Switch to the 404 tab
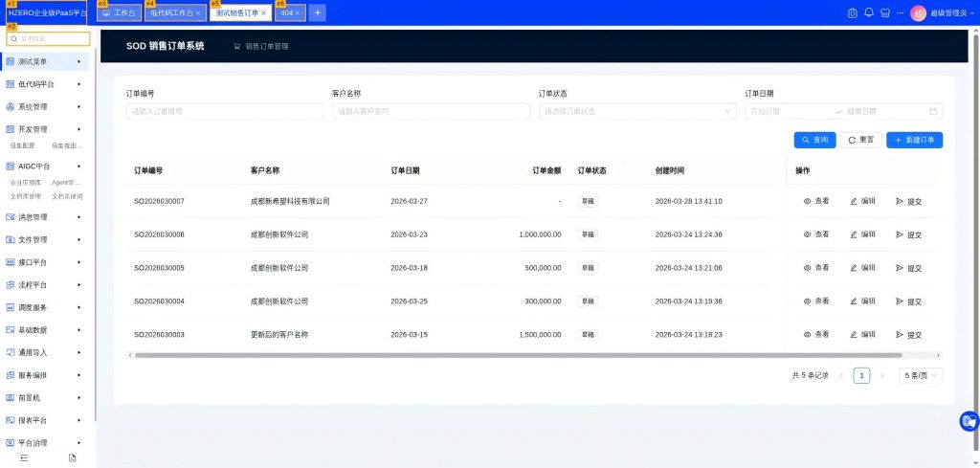Screen dimensions: 980x468 point(286,13)
